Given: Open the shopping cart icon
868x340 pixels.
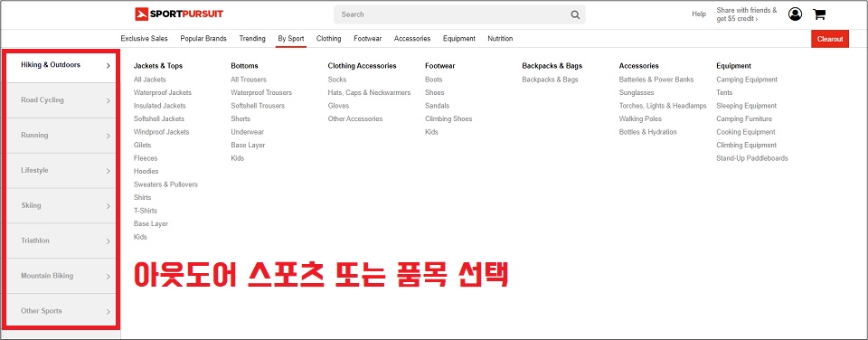Looking at the screenshot, I should click(x=819, y=14).
